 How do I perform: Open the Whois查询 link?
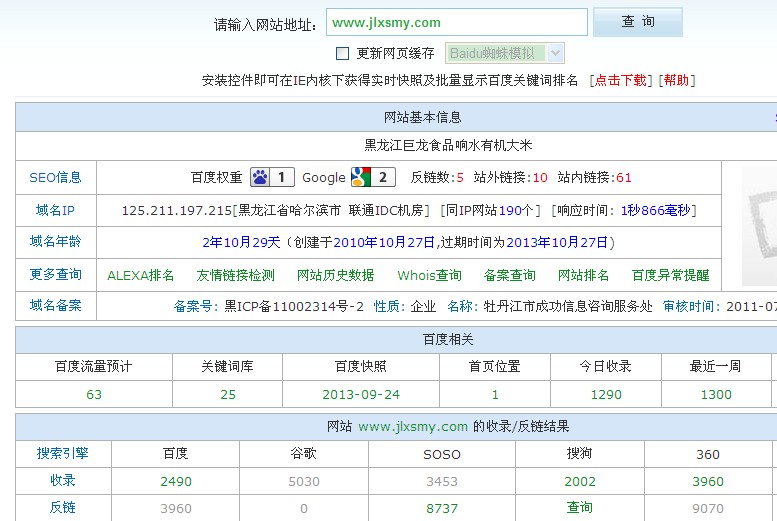coord(429,275)
